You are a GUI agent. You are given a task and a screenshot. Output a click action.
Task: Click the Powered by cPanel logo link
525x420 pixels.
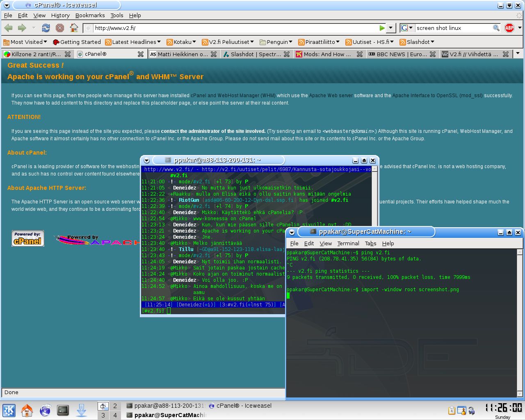(x=27, y=238)
